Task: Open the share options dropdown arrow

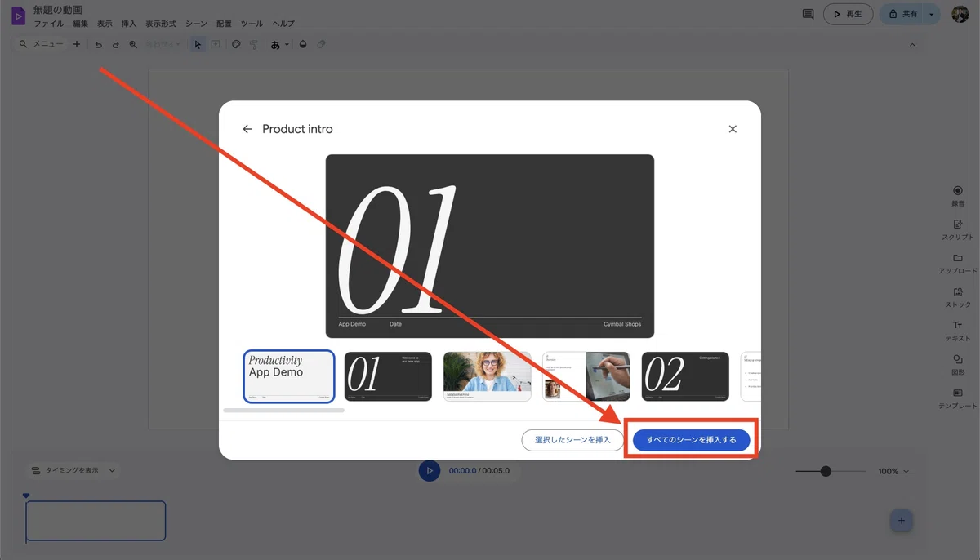Action: (931, 14)
